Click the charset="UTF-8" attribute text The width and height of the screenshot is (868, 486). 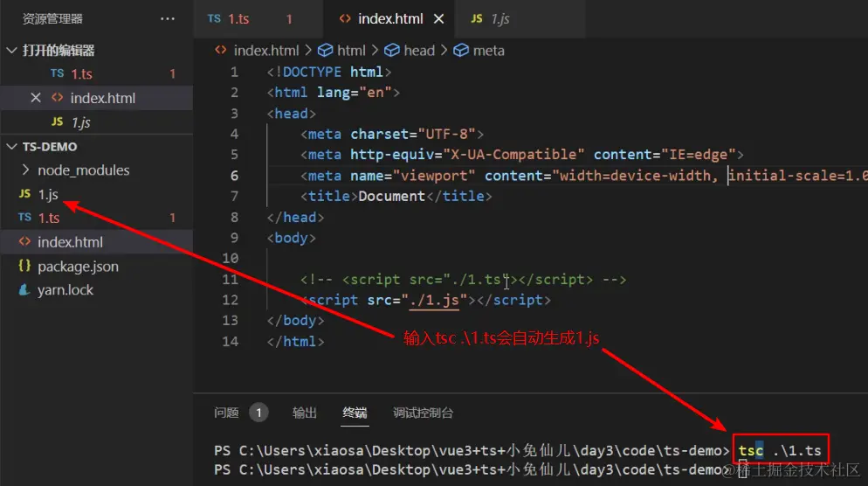[413, 134]
